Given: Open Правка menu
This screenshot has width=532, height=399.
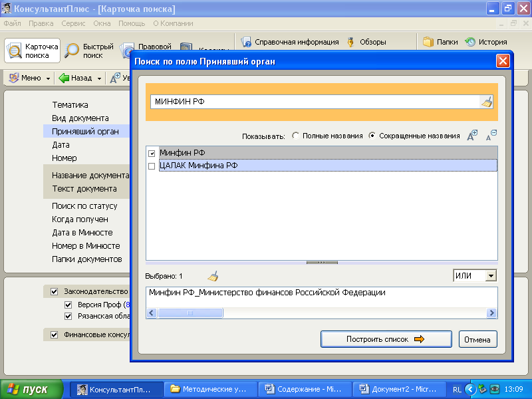Looking at the screenshot, I should coord(41,23).
